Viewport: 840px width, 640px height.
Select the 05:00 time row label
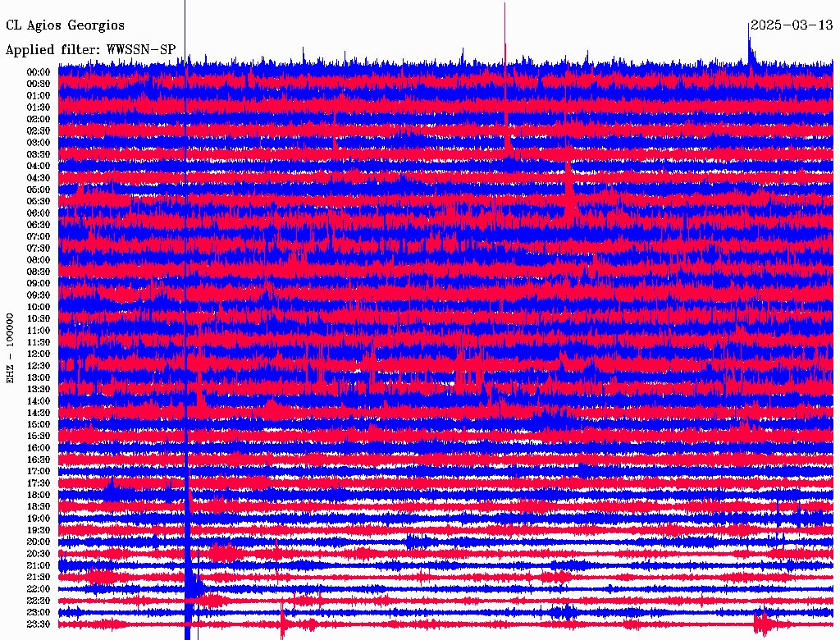click(39, 190)
